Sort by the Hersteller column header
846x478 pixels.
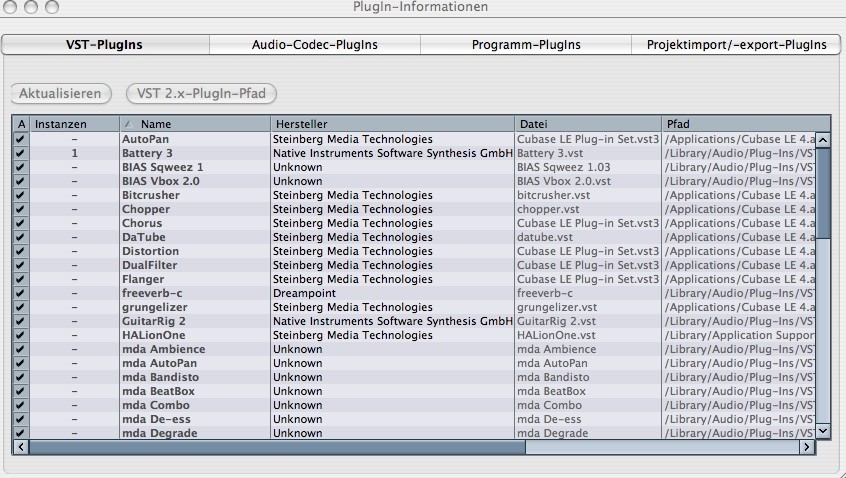(x=392, y=124)
